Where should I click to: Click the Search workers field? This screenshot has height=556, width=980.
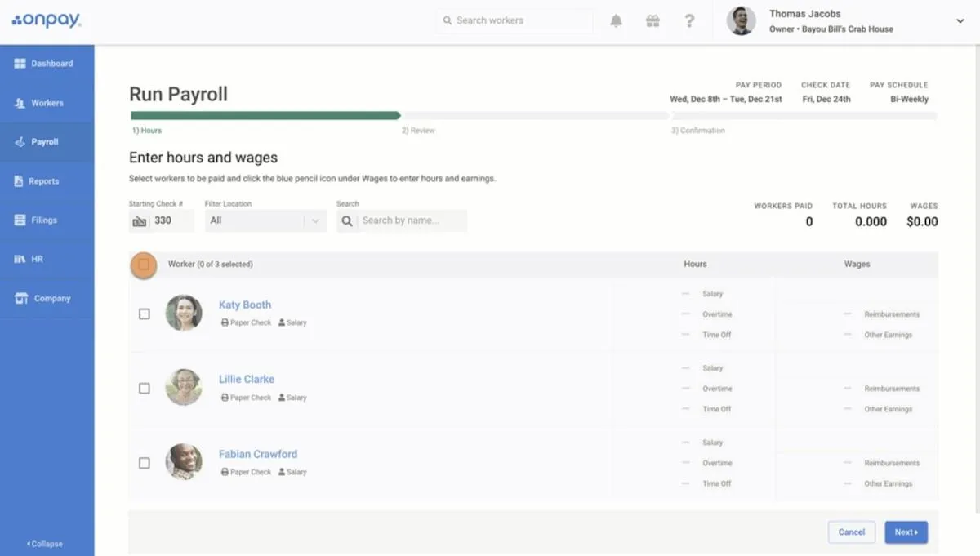514,20
